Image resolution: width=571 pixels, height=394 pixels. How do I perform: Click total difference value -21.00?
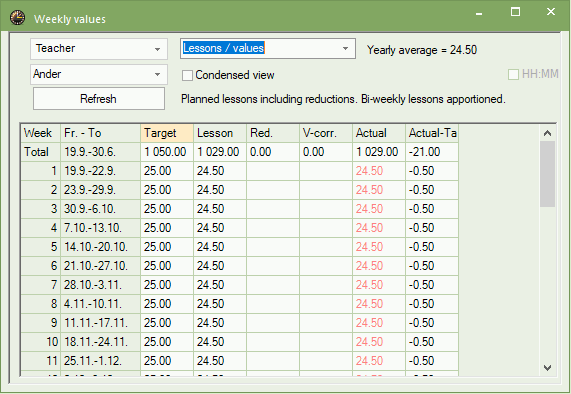[x=432, y=152]
